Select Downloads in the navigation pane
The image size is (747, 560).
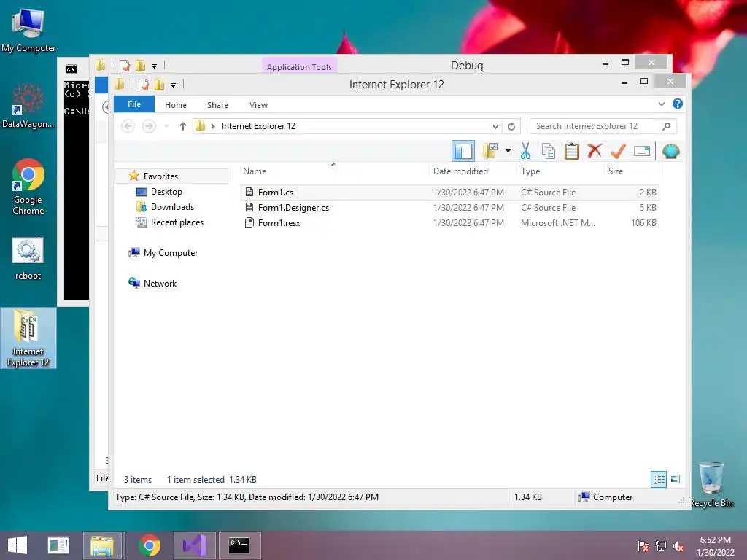click(x=172, y=206)
